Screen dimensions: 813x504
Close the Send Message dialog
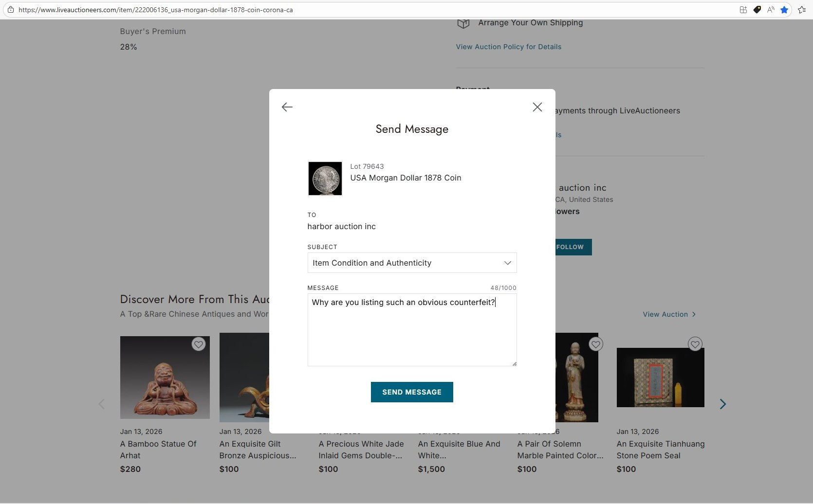click(x=537, y=107)
